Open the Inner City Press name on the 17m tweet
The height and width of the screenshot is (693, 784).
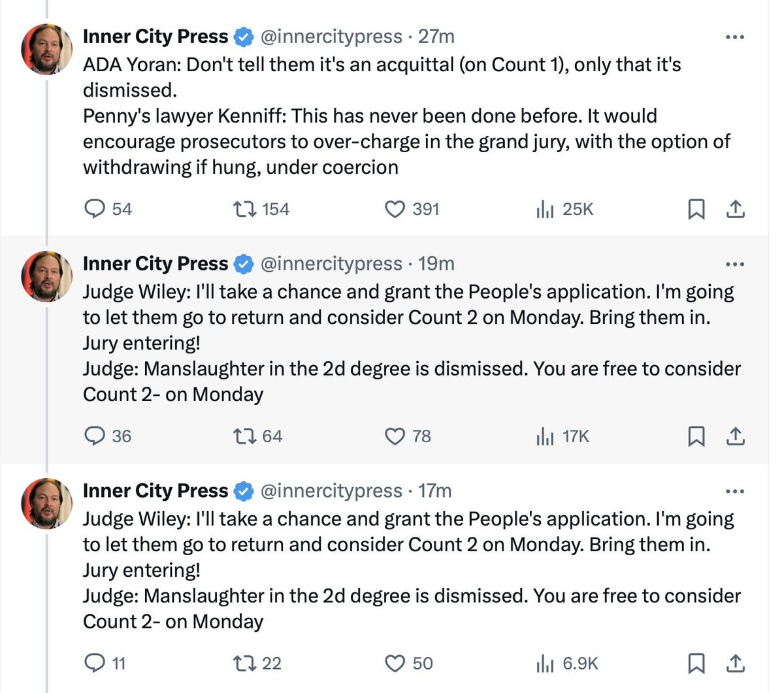click(155, 491)
